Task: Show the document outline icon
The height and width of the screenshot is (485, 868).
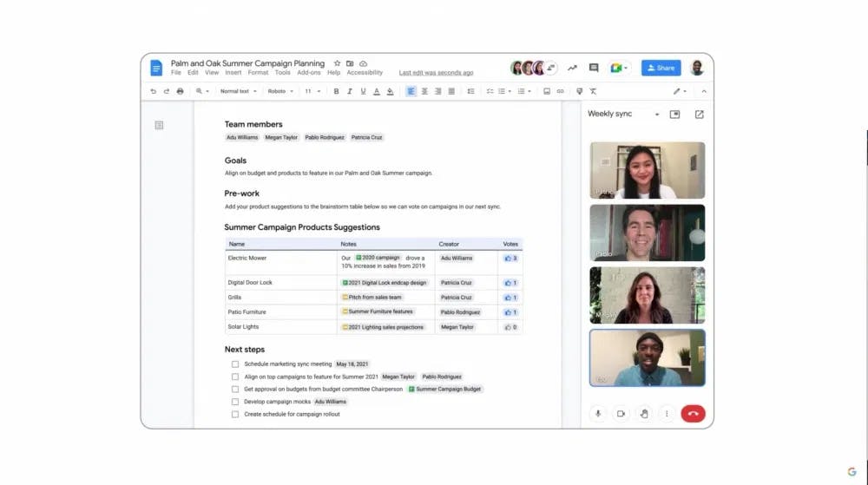Action: (159, 125)
